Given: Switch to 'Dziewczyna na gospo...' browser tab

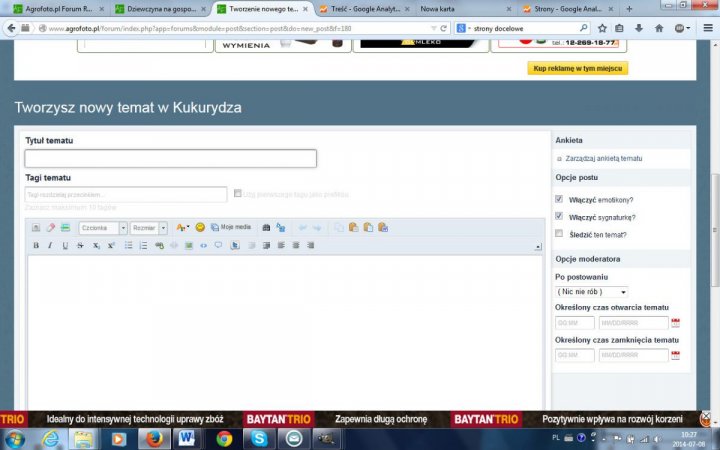Looking at the screenshot, I should click(x=158, y=8).
